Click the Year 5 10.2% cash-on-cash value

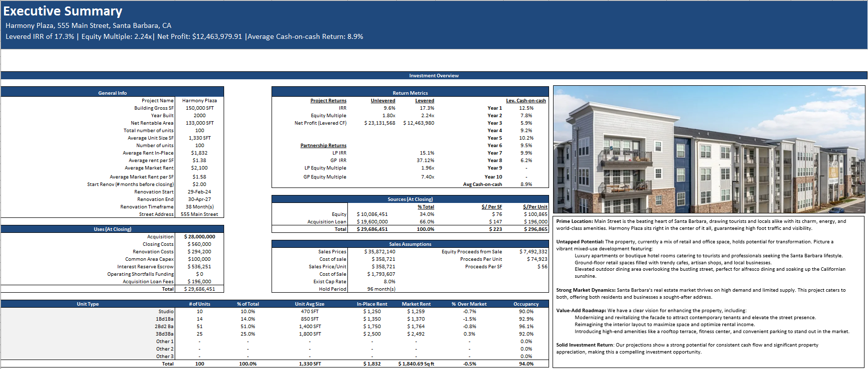click(x=526, y=138)
